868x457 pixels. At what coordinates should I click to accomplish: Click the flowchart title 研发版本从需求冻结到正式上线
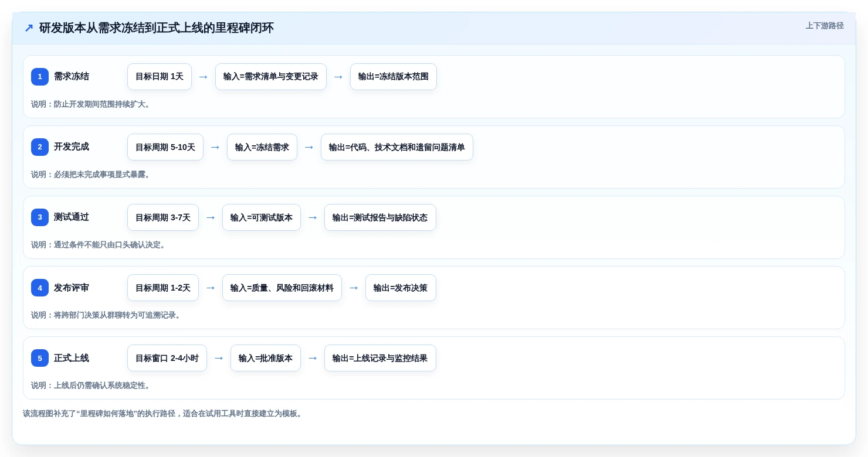tap(157, 28)
